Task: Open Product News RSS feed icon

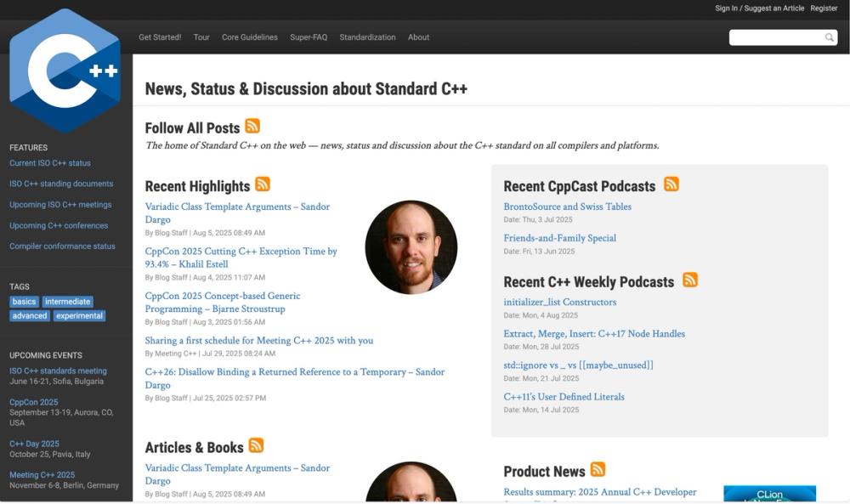Action: pyautogui.click(x=598, y=469)
